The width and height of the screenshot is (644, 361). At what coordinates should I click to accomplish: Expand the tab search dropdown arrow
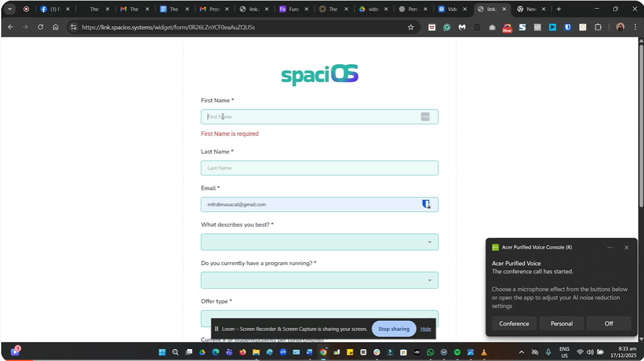pyautogui.click(x=10, y=9)
